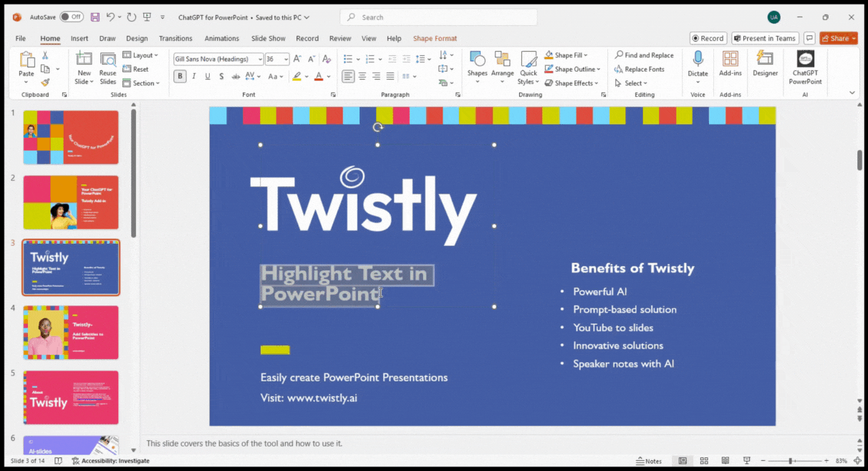Center the paragraph text
Image resolution: width=868 pixels, height=471 pixels.
pyautogui.click(x=362, y=76)
